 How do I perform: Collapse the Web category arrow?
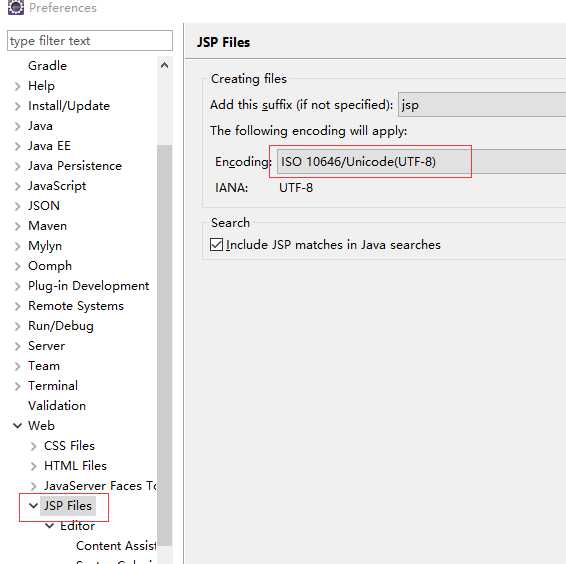(x=17, y=426)
